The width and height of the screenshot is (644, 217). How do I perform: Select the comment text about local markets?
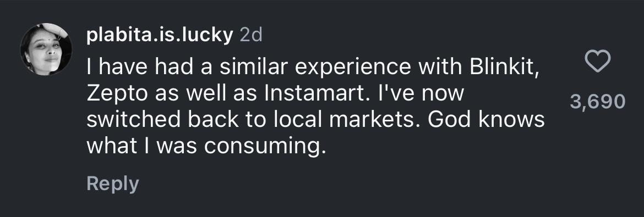click(315, 106)
